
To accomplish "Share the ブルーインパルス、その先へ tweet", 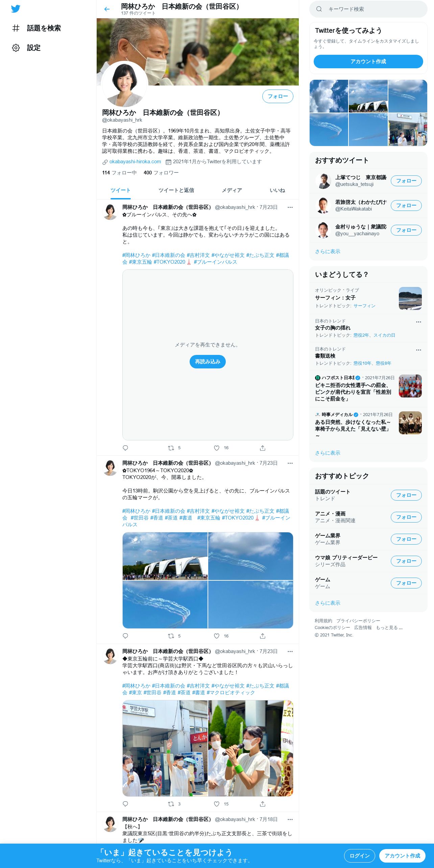I will point(263,448).
